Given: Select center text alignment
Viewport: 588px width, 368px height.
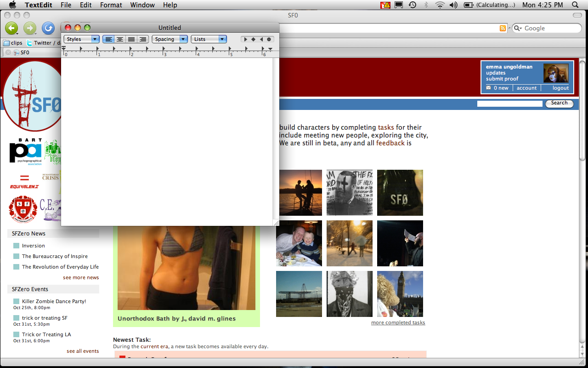Looking at the screenshot, I should tap(120, 40).
